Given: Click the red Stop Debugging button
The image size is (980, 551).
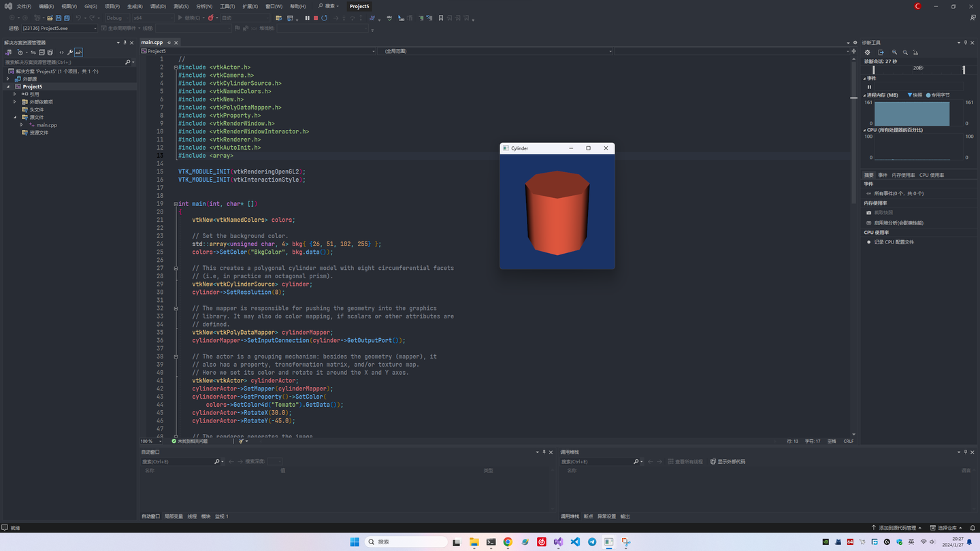Looking at the screenshot, I should click(316, 18).
